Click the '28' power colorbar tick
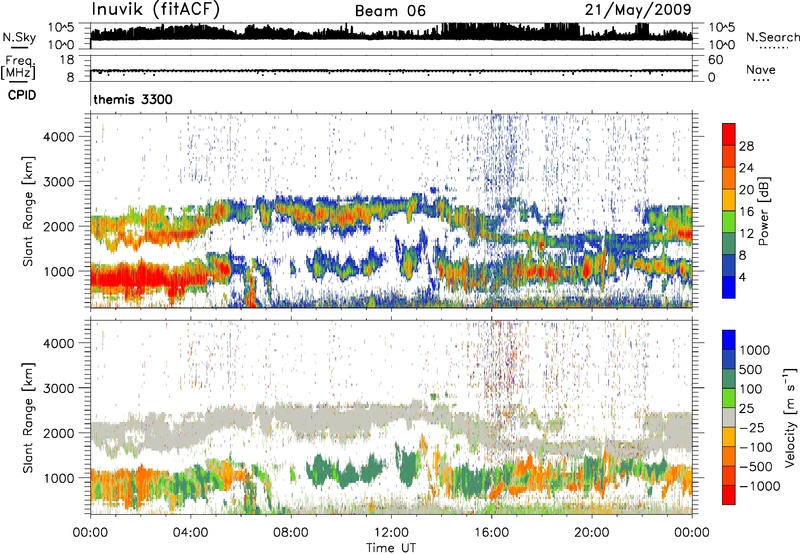 746,146
